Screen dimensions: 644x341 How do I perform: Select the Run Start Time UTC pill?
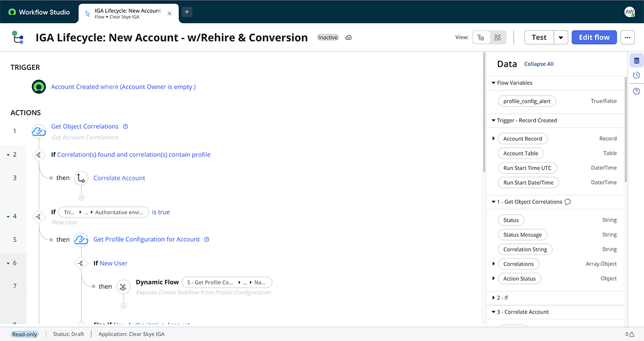point(528,168)
